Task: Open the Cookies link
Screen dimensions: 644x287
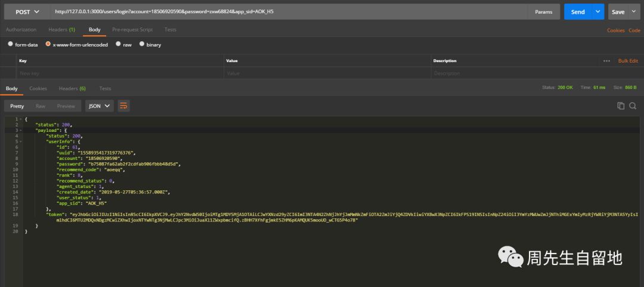Action: point(615,30)
